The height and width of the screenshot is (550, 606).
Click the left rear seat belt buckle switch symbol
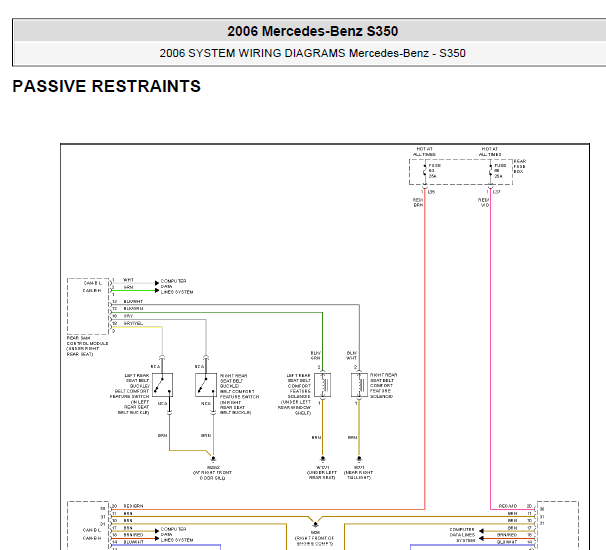coord(162,385)
